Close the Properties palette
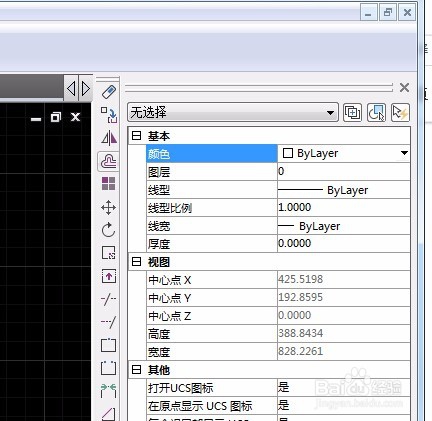Image resolution: width=432 pixels, height=421 pixels. click(x=404, y=88)
